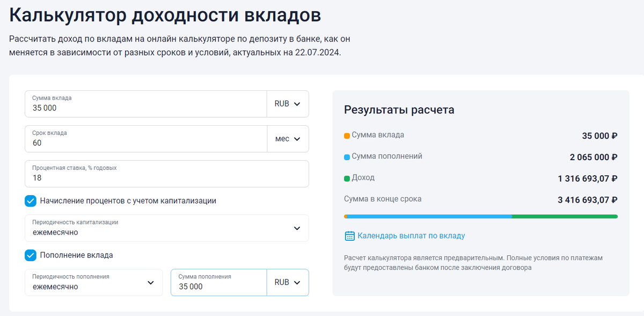Click the Калькулятор доходности вкладов page title
Screen dimensions: 644x316
pyautogui.click(x=164, y=16)
